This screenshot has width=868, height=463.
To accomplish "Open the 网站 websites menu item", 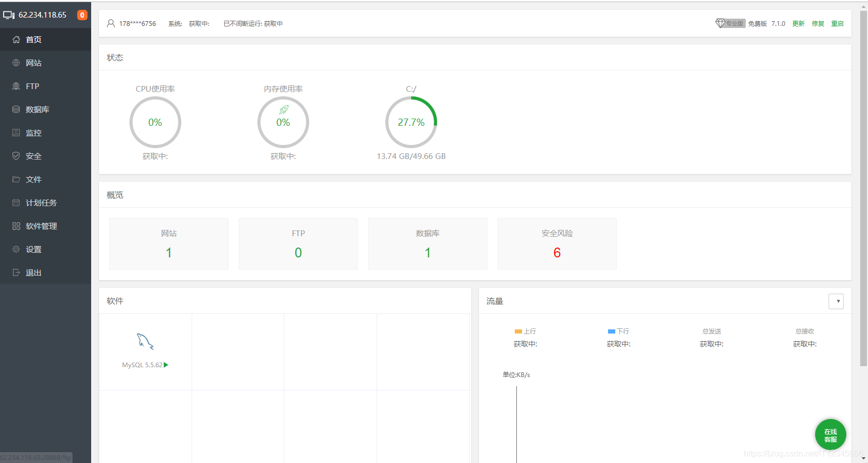I will click(x=46, y=63).
